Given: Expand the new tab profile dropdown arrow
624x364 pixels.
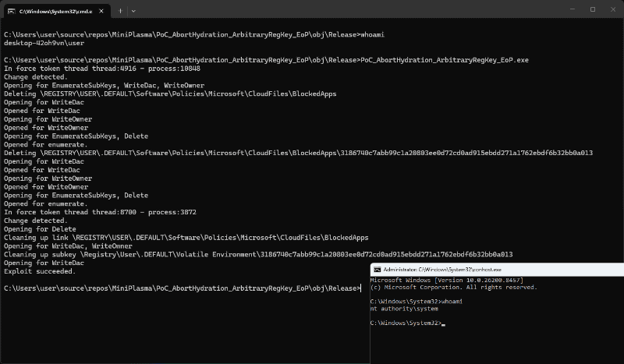Looking at the screenshot, I should [133, 11].
